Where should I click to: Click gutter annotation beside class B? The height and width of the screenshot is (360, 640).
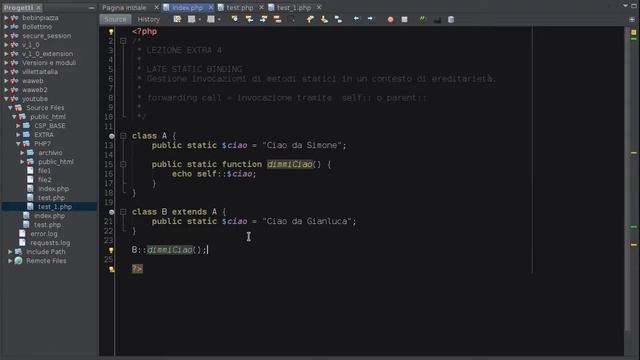pos(111,212)
